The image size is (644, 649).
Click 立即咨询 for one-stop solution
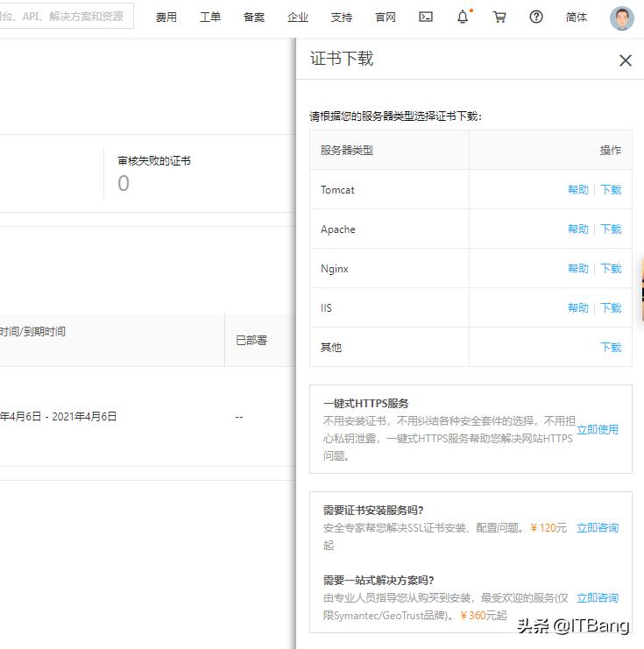point(598,597)
